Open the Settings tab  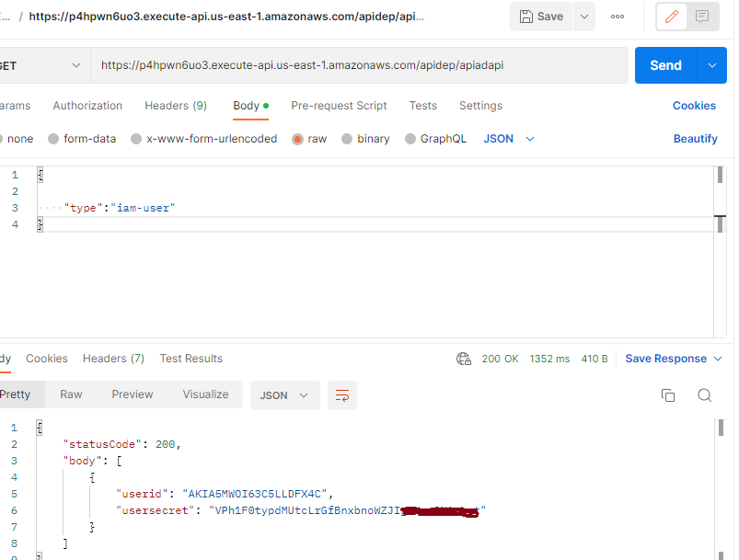(x=480, y=106)
